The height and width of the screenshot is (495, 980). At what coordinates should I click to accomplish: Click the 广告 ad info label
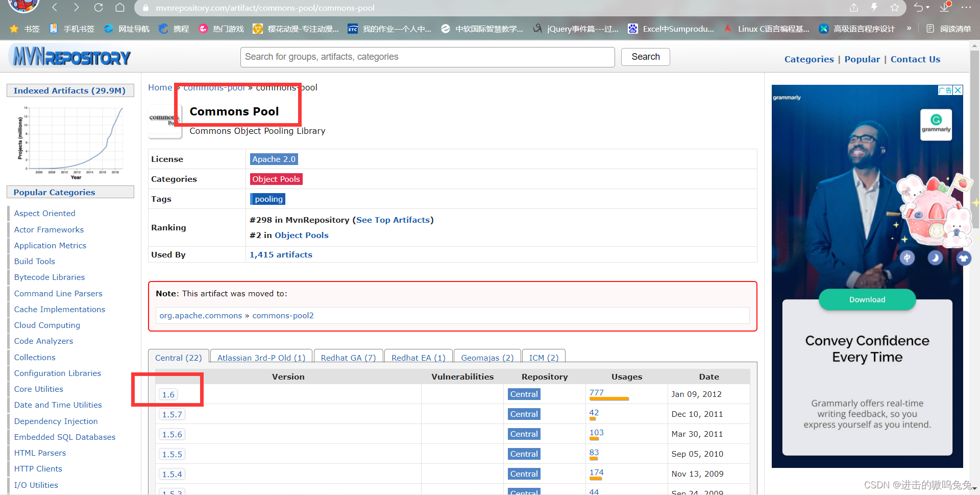(945, 90)
